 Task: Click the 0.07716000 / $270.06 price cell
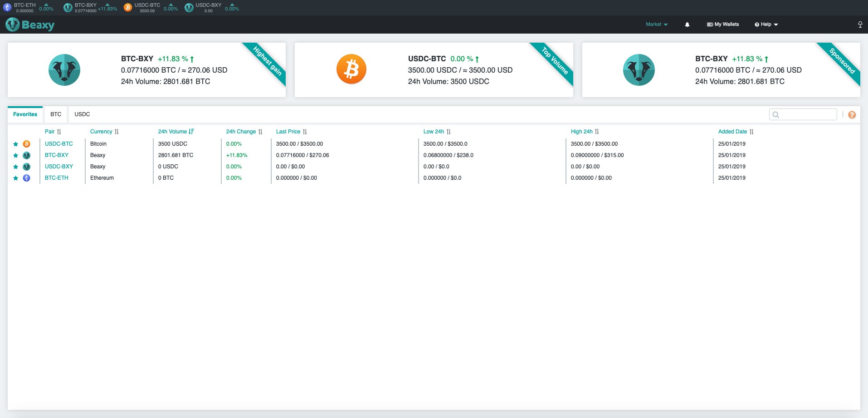[x=302, y=155]
